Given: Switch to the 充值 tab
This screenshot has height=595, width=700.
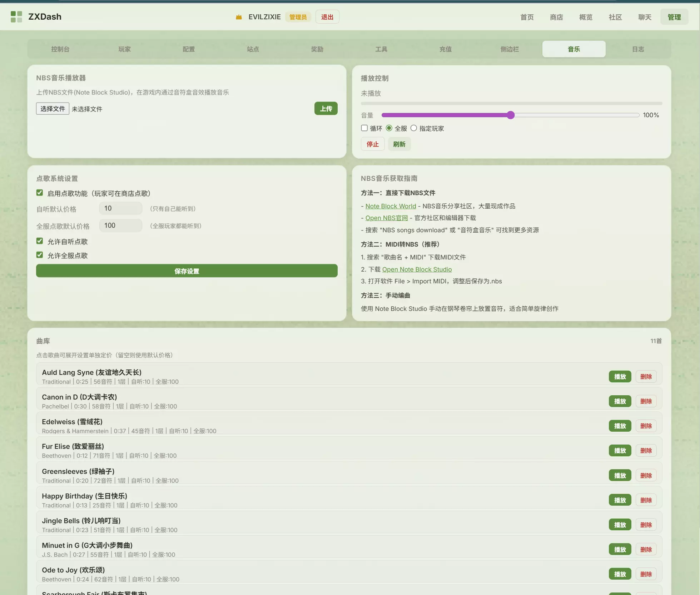Looking at the screenshot, I should (x=445, y=49).
